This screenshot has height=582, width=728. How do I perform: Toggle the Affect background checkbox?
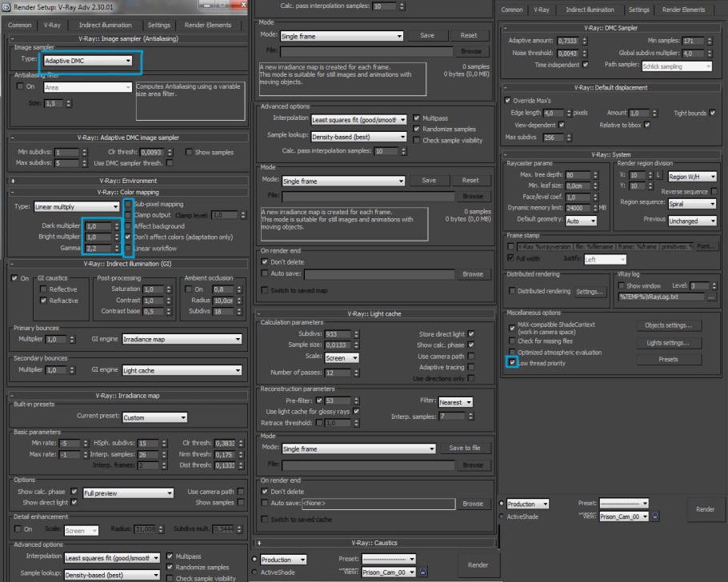coord(128,226)
